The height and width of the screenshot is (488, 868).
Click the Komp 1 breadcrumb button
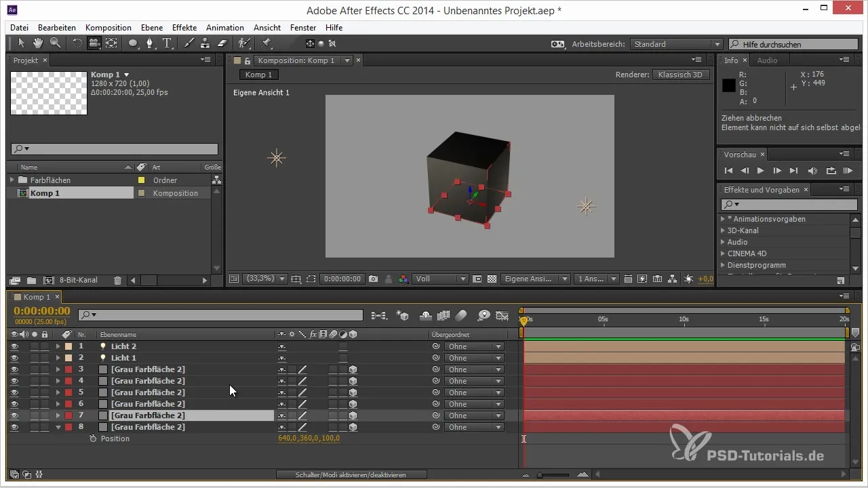click(x=258, y=75)
